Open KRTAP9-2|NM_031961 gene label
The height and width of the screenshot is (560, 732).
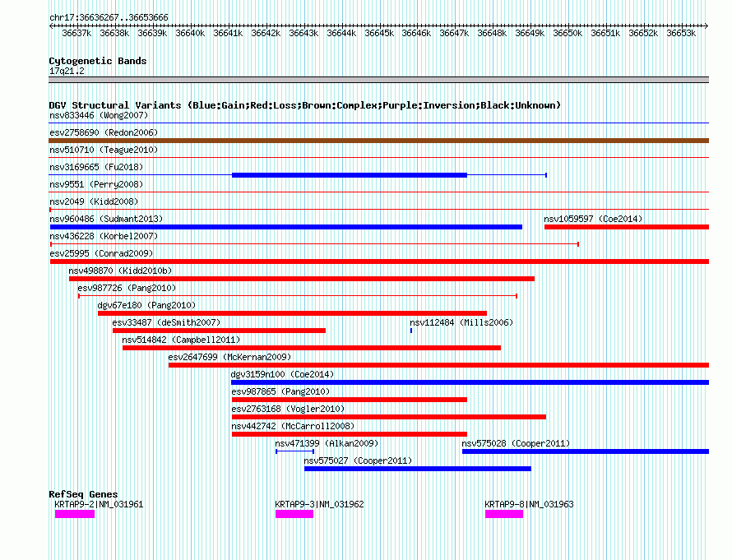tap(99, 504)
